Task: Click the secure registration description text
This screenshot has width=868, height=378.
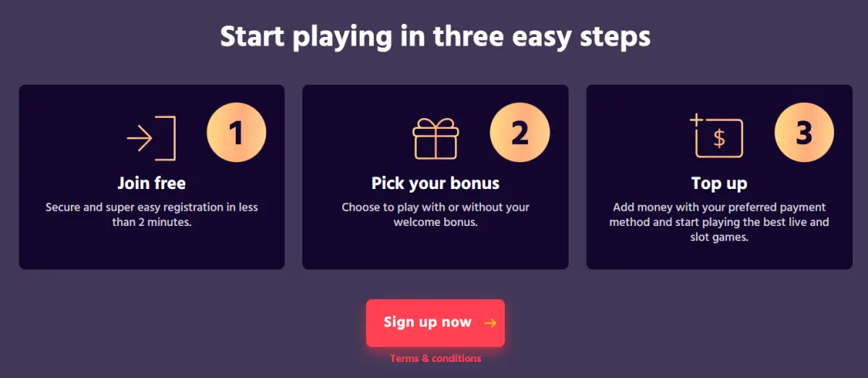Action: click(152, 214)
